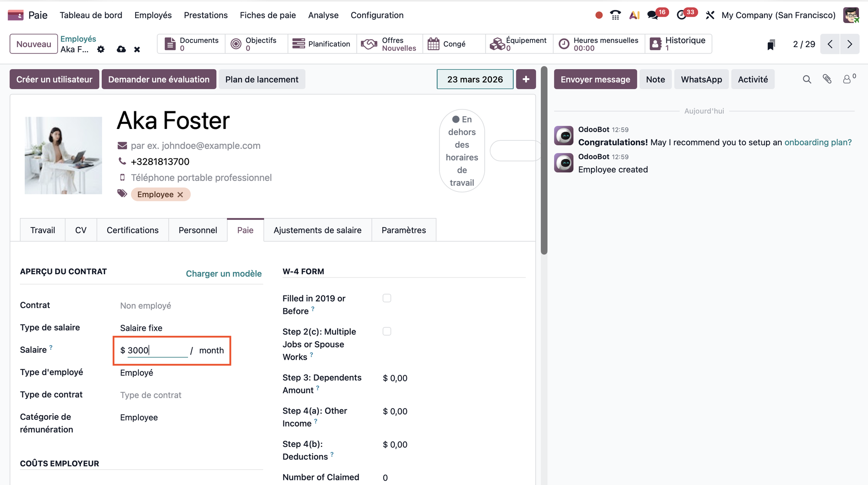Click the paperclip attachments icon in chatter
This screenshot has width=868, height=485.
click(x=827, y=79)
